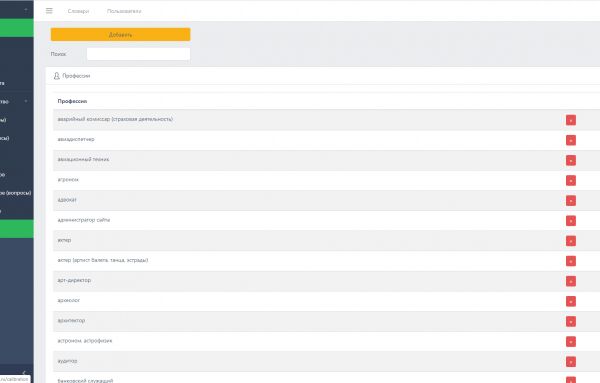
Task: Click the orange Добавить button
Action: 121,34
